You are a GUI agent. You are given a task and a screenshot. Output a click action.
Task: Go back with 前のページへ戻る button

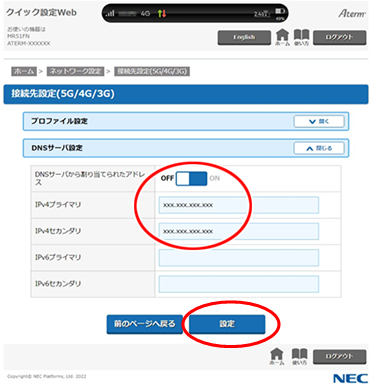click(145, 324)
